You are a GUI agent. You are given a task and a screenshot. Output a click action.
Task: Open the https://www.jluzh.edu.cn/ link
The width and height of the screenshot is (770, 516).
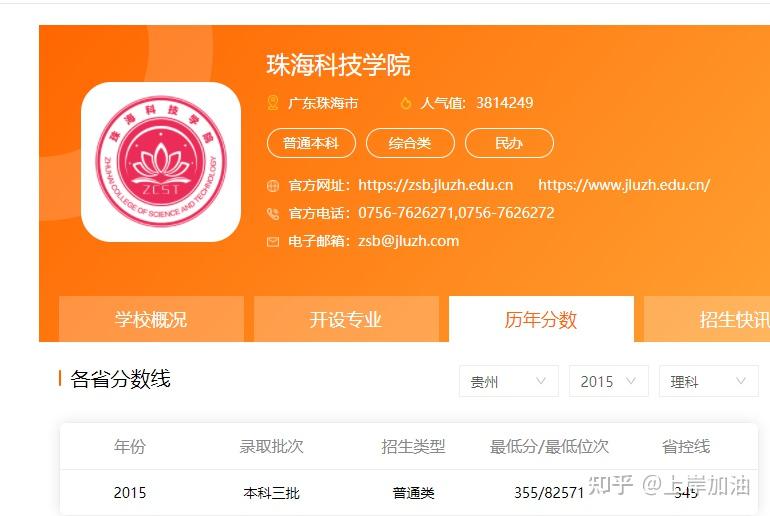(x=624, y=185)
